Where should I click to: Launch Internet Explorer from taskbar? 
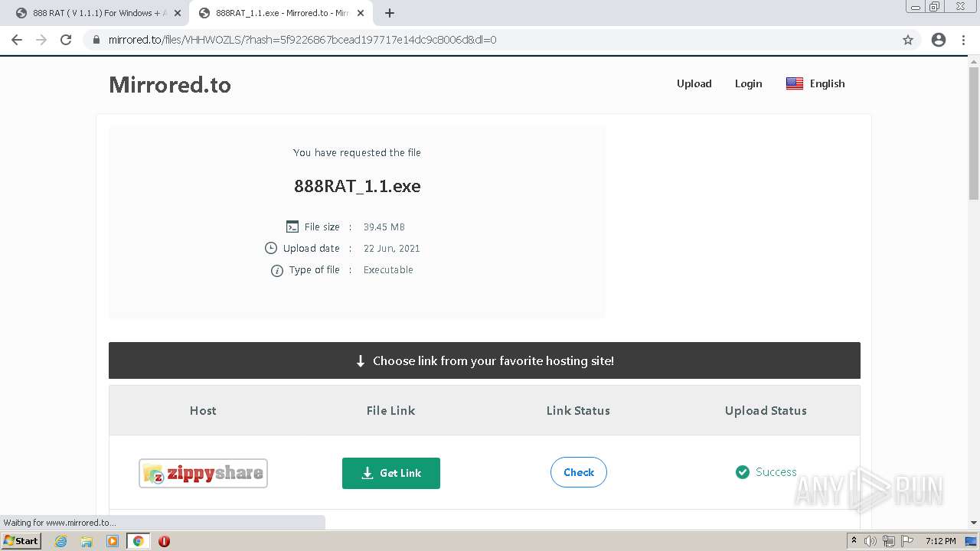(x=61, y=541)
